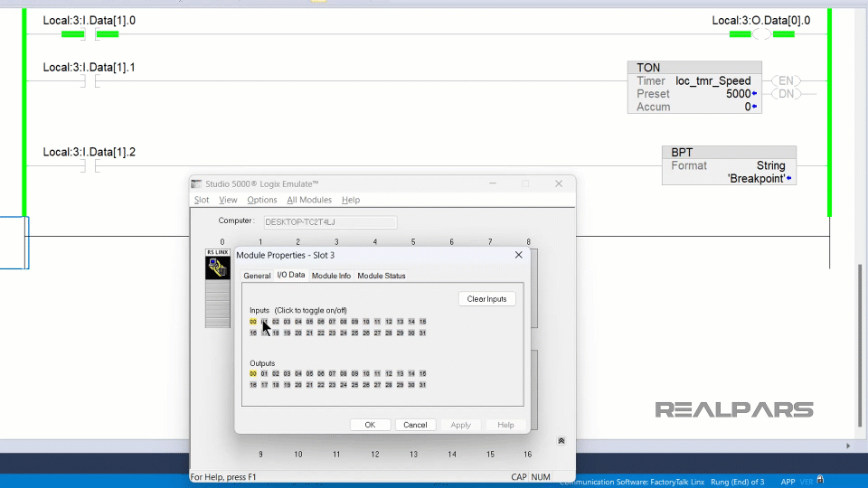Click the APP indicator in status bar

tap(788, 482)
